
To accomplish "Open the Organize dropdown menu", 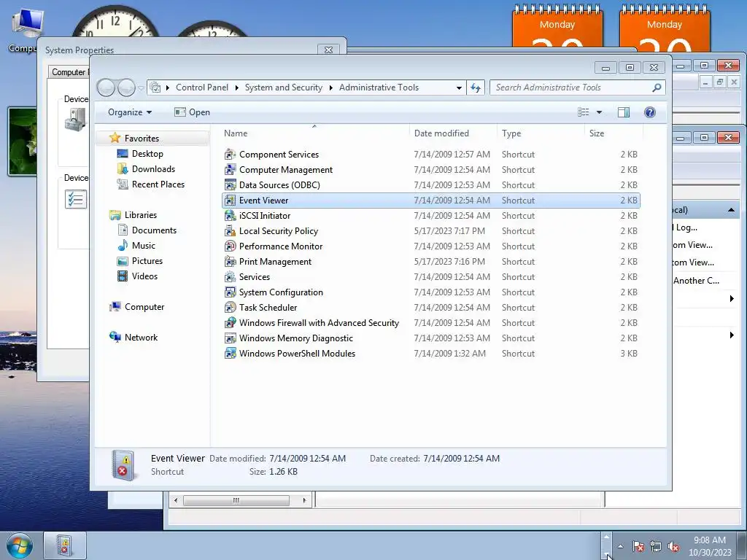I will click(130, 112).
